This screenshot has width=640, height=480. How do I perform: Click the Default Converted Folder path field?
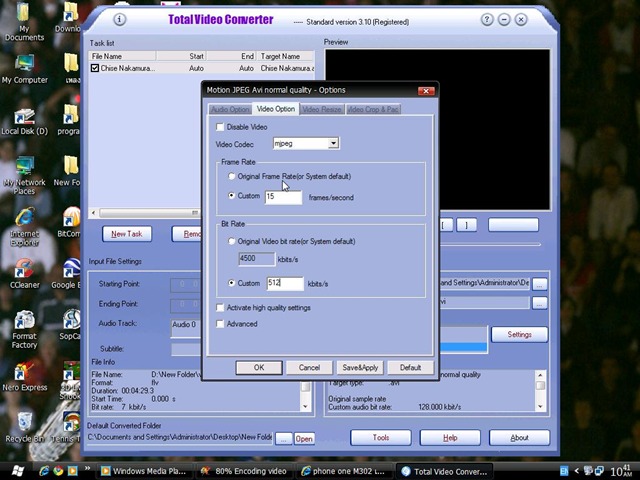pyautogui.click(x=180, y=438)
